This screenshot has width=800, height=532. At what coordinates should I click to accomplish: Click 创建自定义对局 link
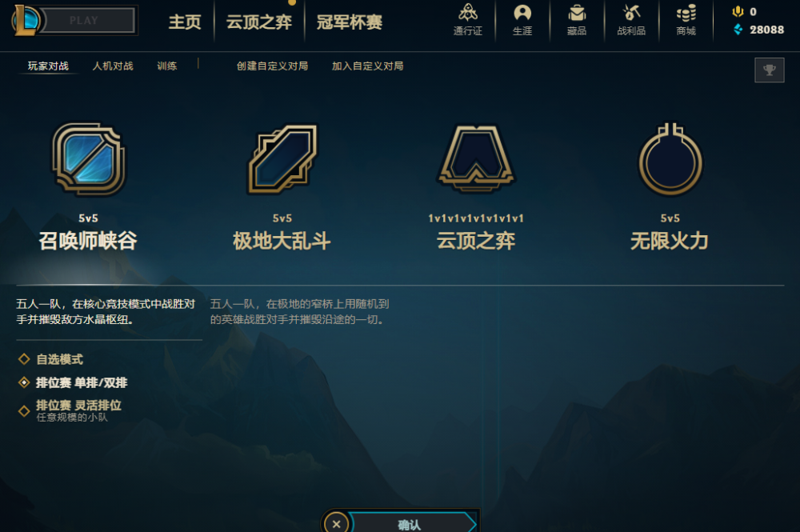point(272,66)
